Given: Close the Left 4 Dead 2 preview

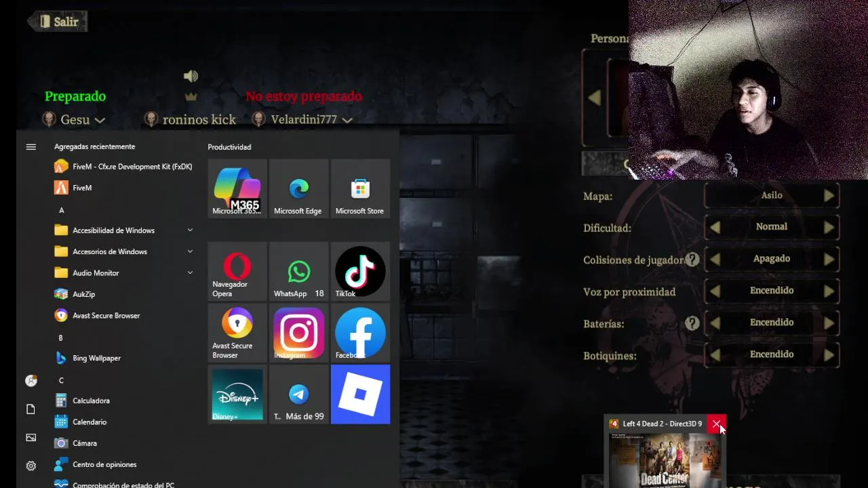Looking at the screenshot, I should tap(716, 424).
